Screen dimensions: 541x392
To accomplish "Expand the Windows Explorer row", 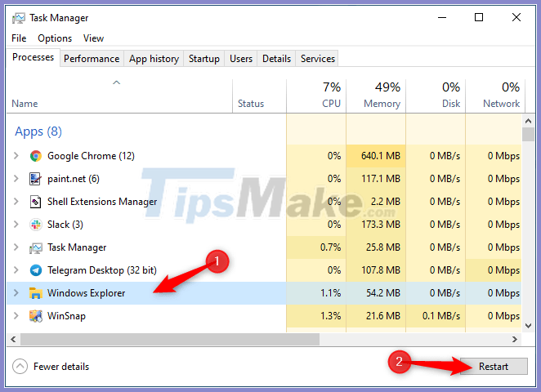I will point(16,293).
